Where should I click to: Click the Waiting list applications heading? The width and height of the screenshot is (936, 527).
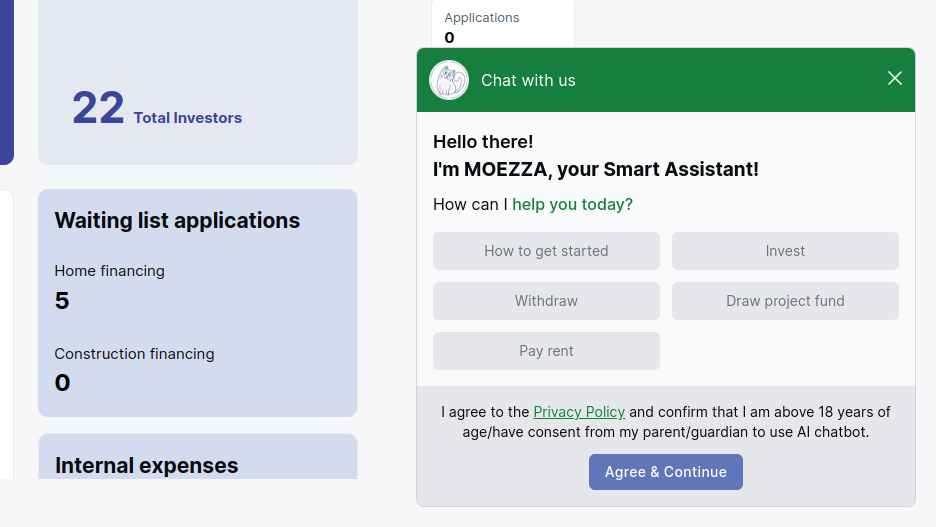click(x=177, y=220)
